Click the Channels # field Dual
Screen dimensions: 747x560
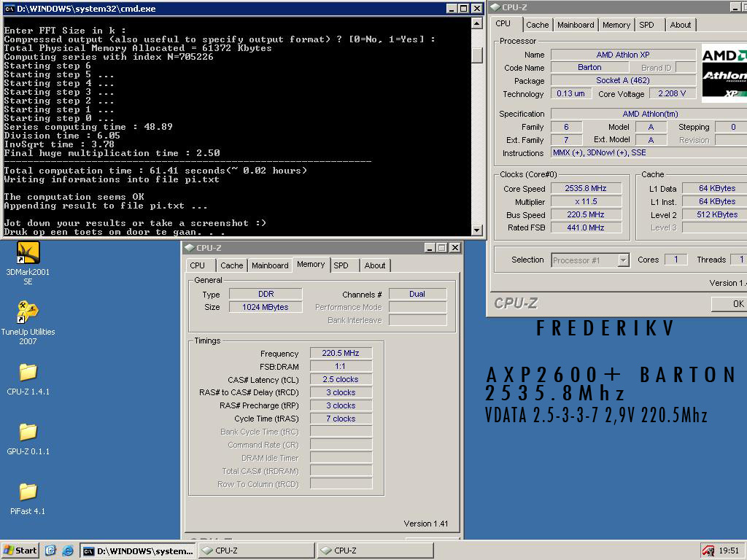click(x=417, y=294)
